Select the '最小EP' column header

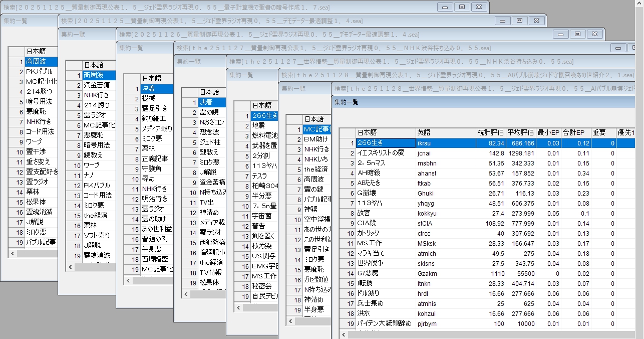click(x=548, y=133)
